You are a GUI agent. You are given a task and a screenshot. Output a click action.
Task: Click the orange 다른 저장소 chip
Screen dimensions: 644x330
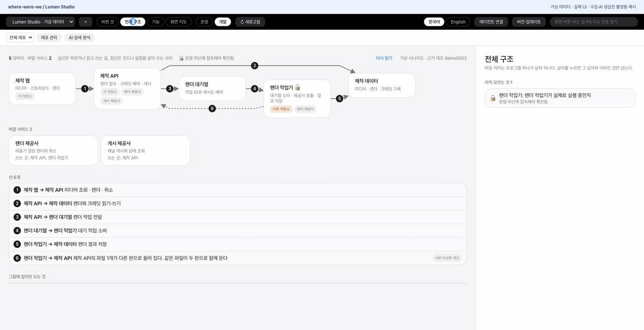[x=281, y=109]
